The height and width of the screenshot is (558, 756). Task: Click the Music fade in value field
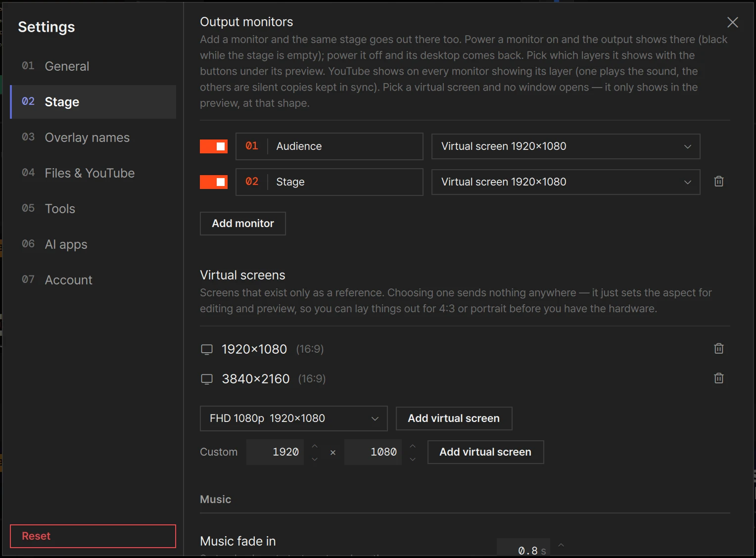523,548
